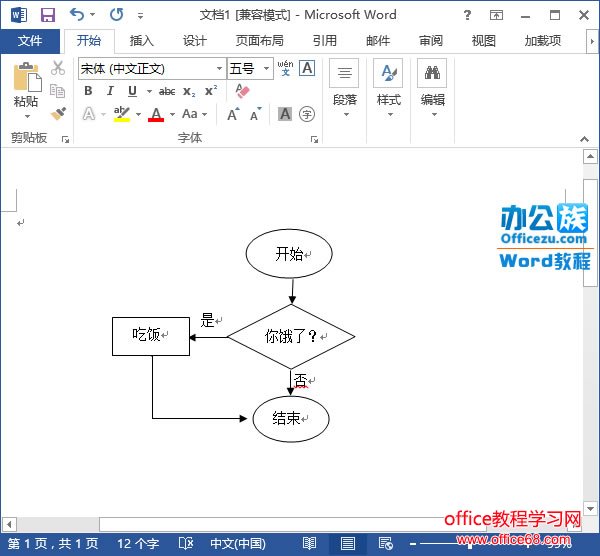600x556 pixels.
Task: Open Ribbon Display Options icon
Action: click(x=496, y=15)
